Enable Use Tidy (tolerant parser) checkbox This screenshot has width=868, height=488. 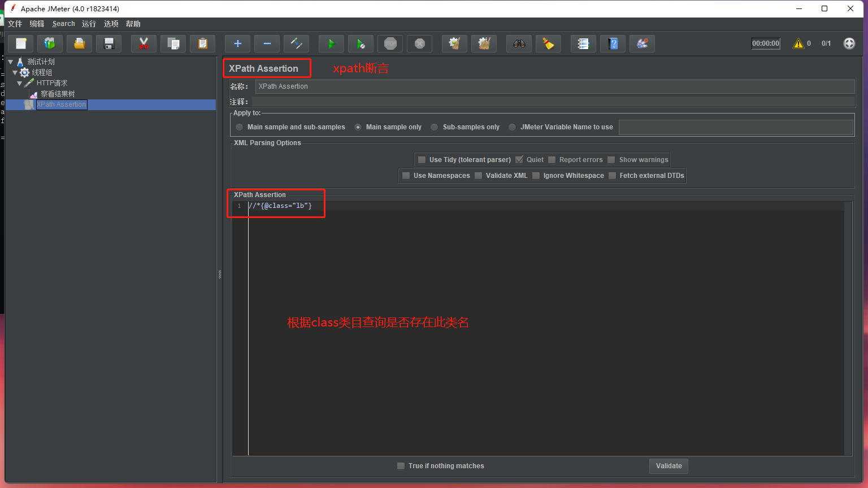(422, 160)
